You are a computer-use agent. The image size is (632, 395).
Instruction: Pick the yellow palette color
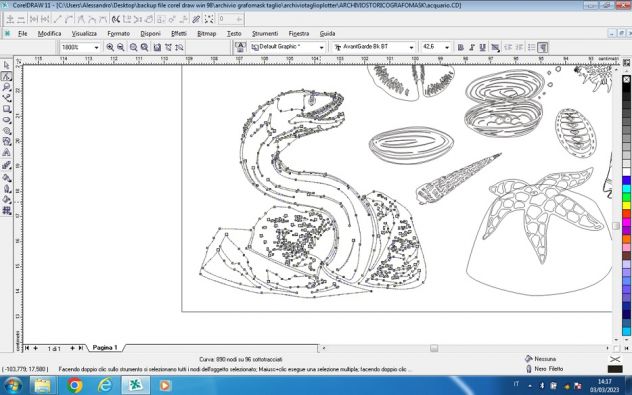[x=626, y=205]
